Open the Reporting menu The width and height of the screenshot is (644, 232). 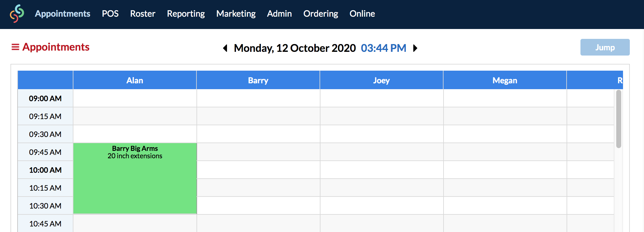pyautogui.click(x=186, y=14)
